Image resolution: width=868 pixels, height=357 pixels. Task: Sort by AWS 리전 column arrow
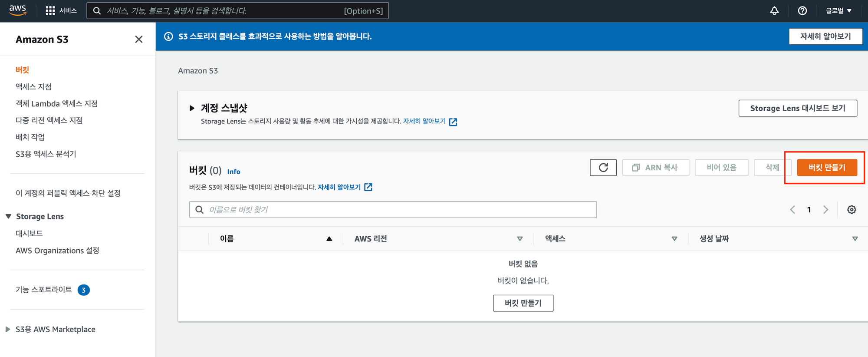point(520,239)
